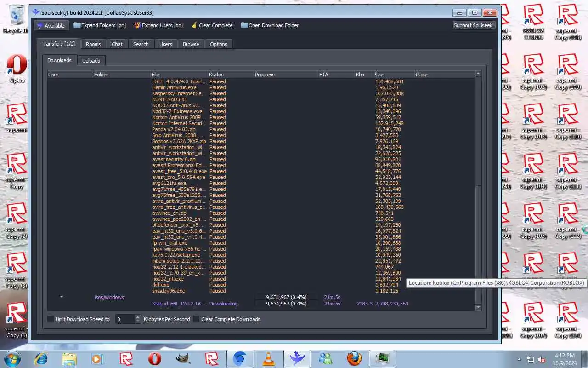Click the scroll down arrow of the downloads list
The image size is (588, 368).
[x=478, y=307]
